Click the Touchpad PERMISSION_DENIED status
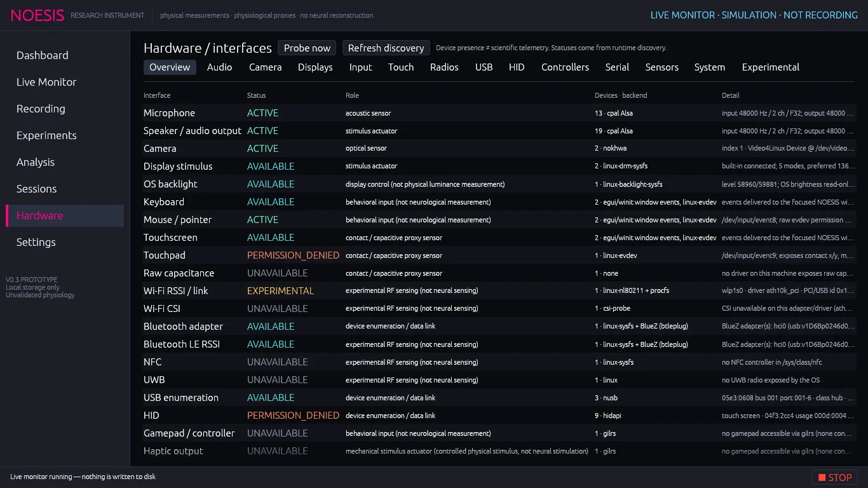The height and width of the screenshot is (488, 868). point(293,255)
